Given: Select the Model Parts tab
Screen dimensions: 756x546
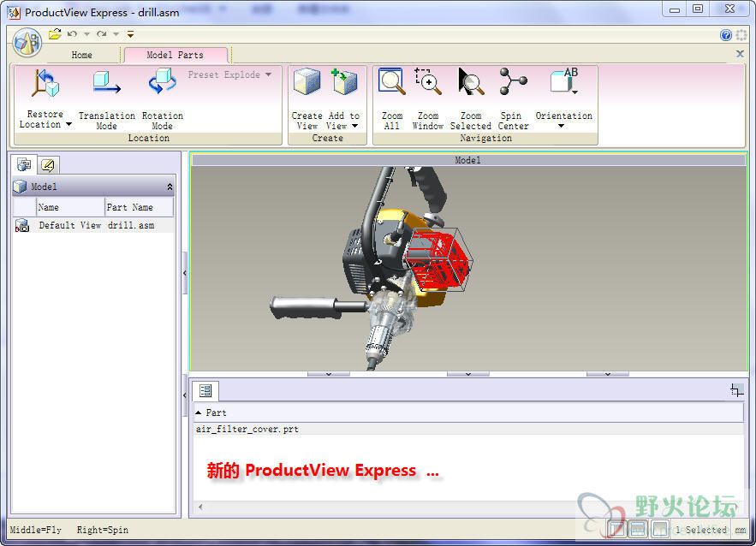Looking at the screenshot, I should tap(175, 55).
